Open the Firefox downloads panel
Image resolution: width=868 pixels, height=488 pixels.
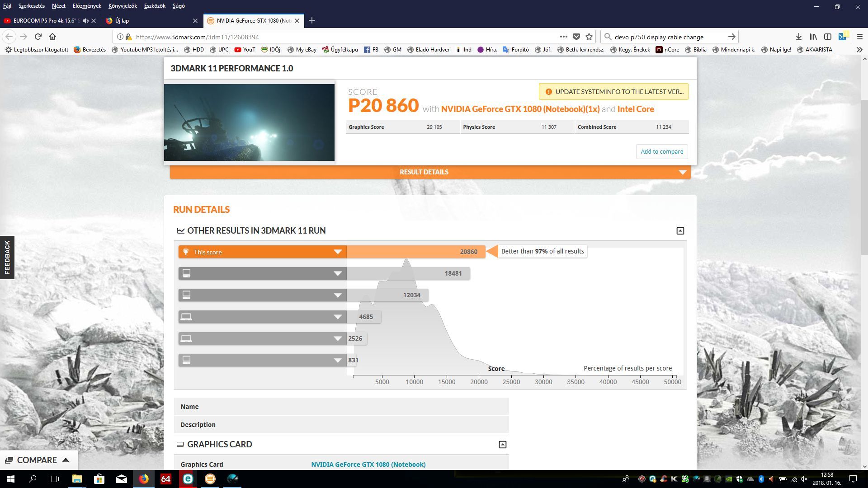click(799, 37)
